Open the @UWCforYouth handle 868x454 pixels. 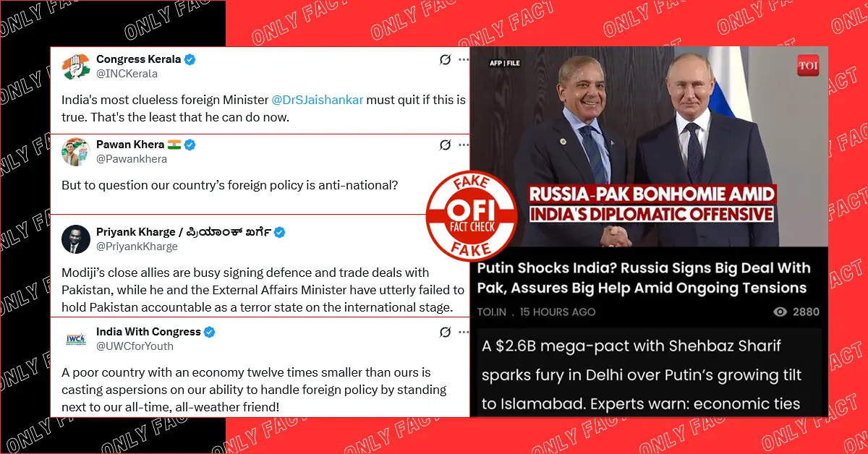[x=135, y=346]
